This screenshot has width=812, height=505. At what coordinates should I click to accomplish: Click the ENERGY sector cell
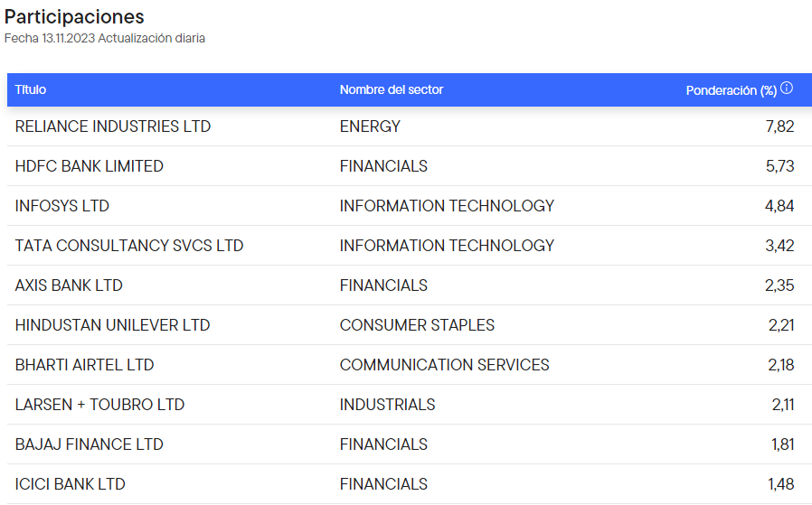click(x=370, y=126)
